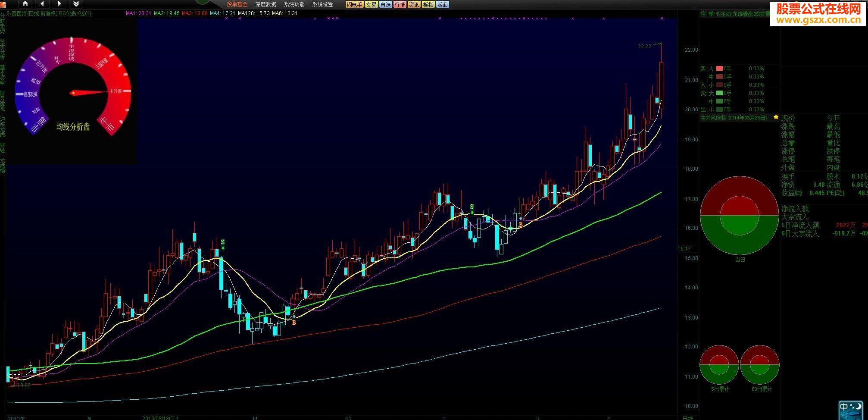Select the 柱 view tab in right panel
Viewport: 868px width, 420px height.
click(x=703, y=14)
